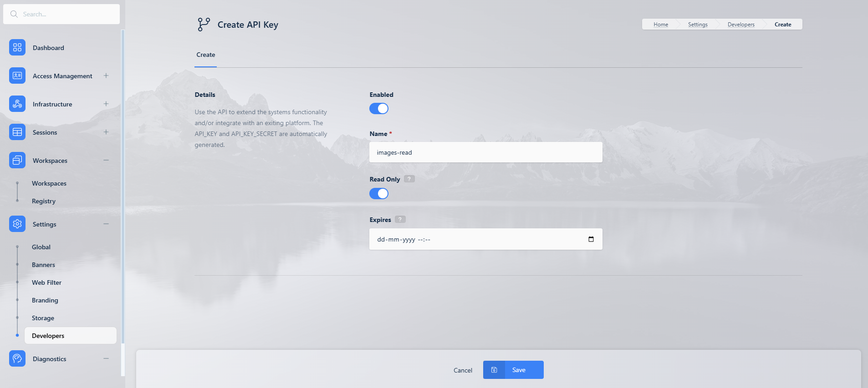Click the Sessions table icon
Viewport: 868px width, 388px height.
[17, 132]
